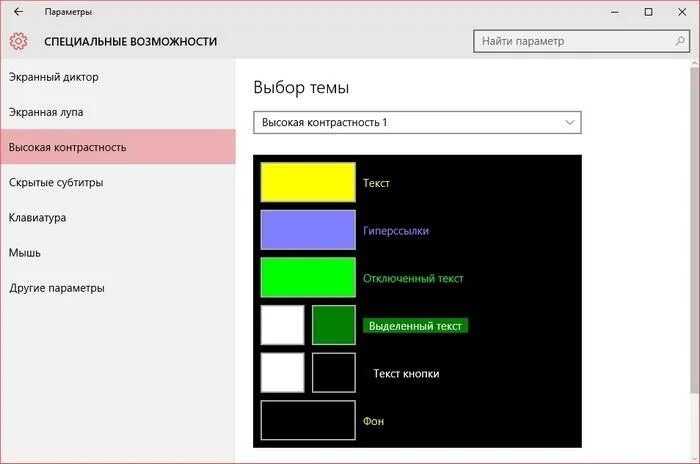The image size is (700, 464).
Task: Click dark green Выделенный текст background swatch
Action: (x=334, y=325)
